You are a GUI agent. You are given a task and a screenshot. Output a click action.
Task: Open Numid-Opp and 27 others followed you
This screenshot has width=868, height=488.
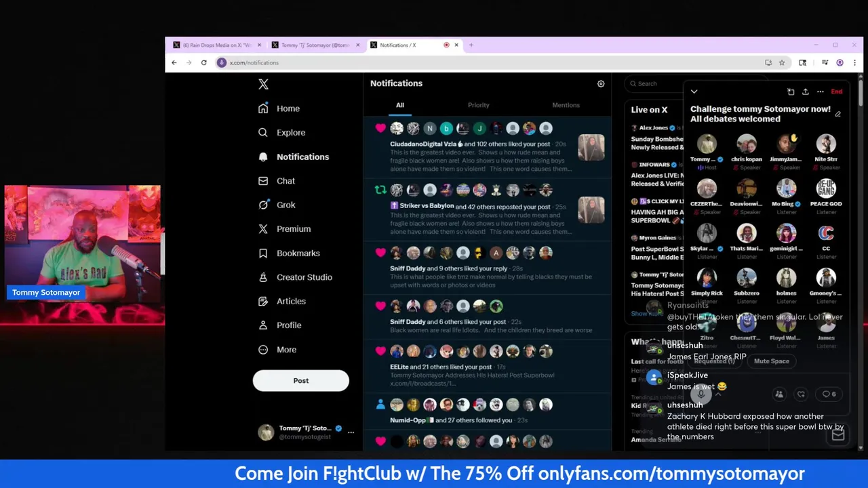[x=487, y=411]
